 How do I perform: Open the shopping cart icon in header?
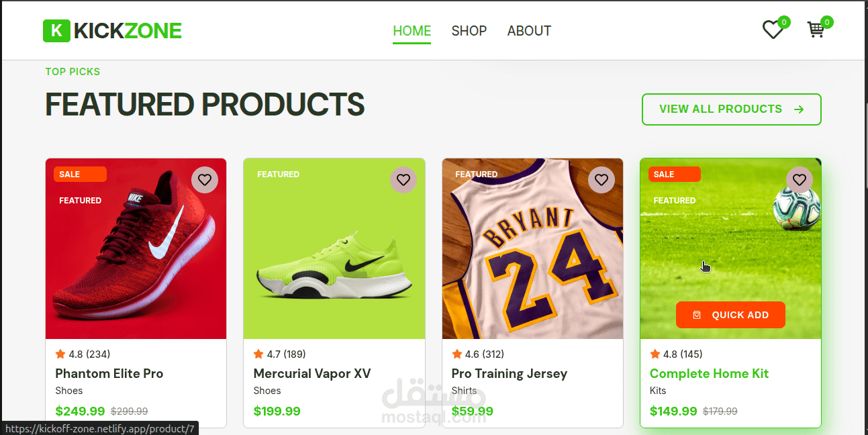coord(816,30)
